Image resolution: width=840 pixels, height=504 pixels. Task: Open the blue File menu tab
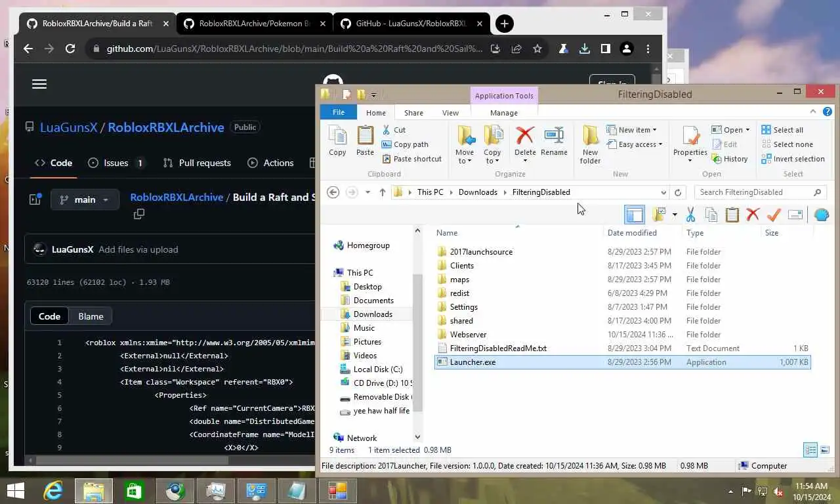[x=338, y=112]
